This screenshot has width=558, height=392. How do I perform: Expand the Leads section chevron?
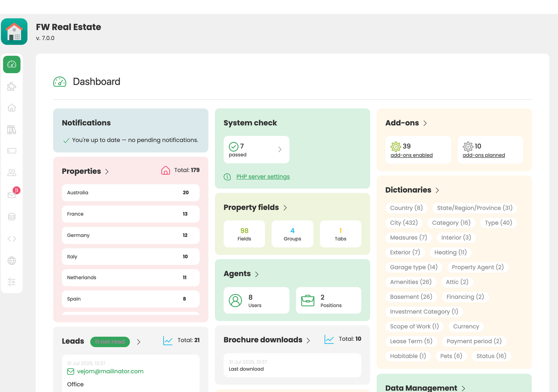point(139,342)
